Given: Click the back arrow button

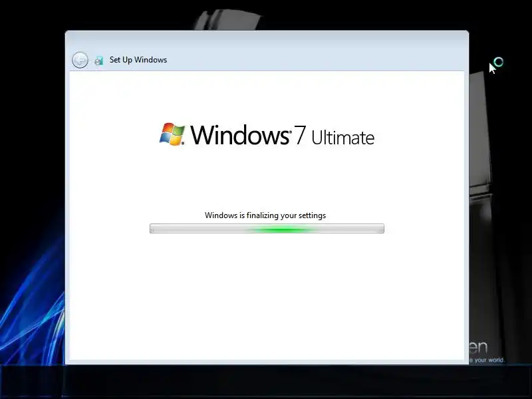Looking at the screenshot, I should coord(80,61).
